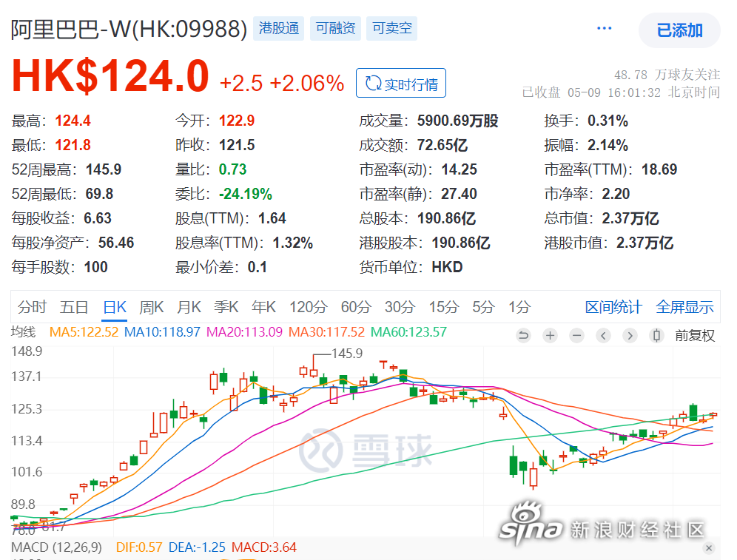Viewport: 737px width, 560px height.
Task: Click the 今开 value 122.9
Action: click(x=237, y=121)
